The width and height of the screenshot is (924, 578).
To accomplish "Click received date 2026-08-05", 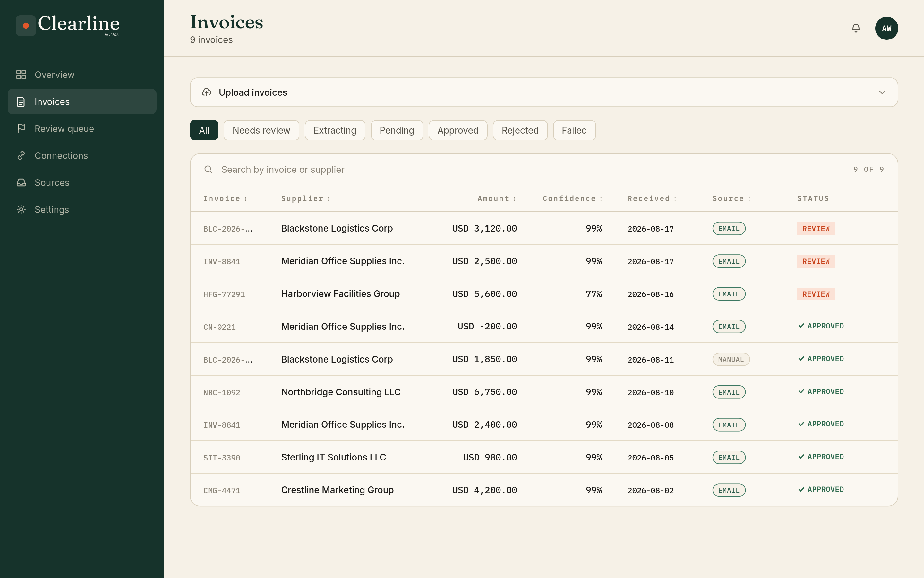I will [651, 458].
